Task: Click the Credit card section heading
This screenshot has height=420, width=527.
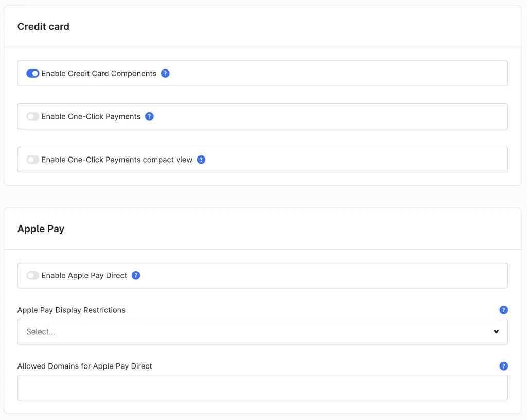Action: click(43, 27)
